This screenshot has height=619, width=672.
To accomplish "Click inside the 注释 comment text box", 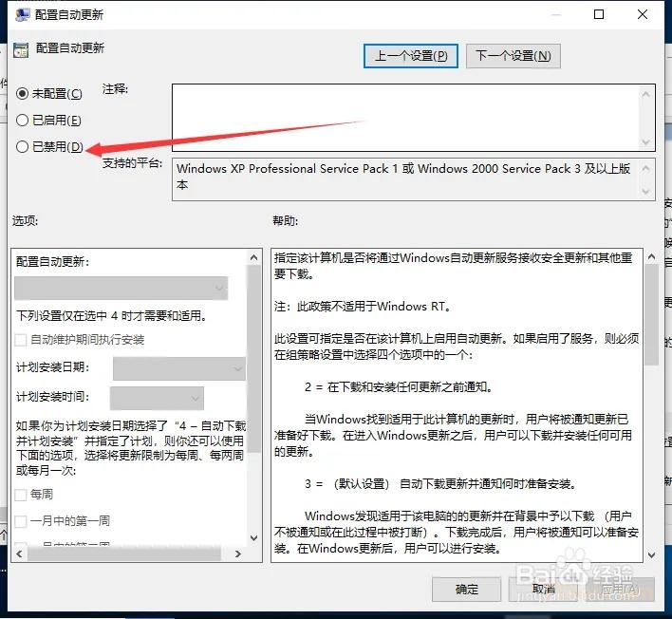I will [405, 118].
